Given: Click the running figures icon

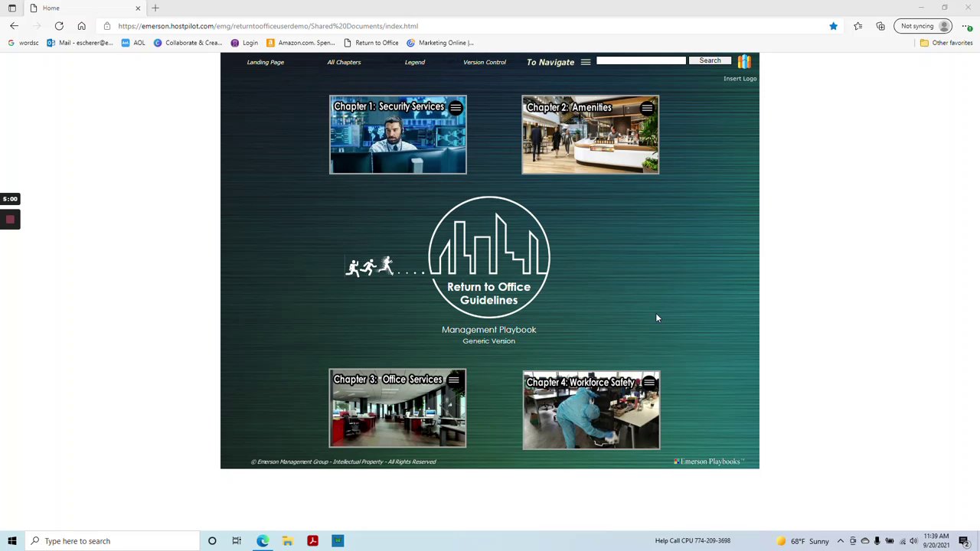Looking at the screenshot, I should (x=370, y=266).
